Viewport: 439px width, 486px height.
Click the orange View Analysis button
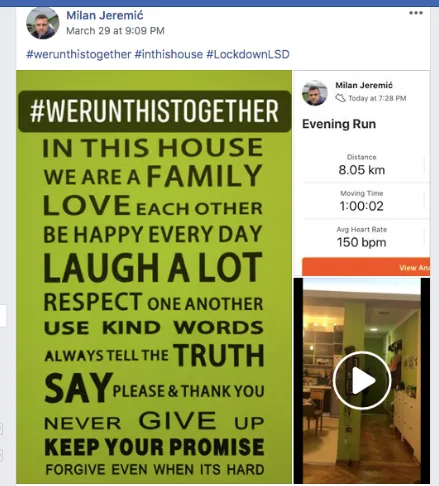pyautogui.click(x=366, y=267)
